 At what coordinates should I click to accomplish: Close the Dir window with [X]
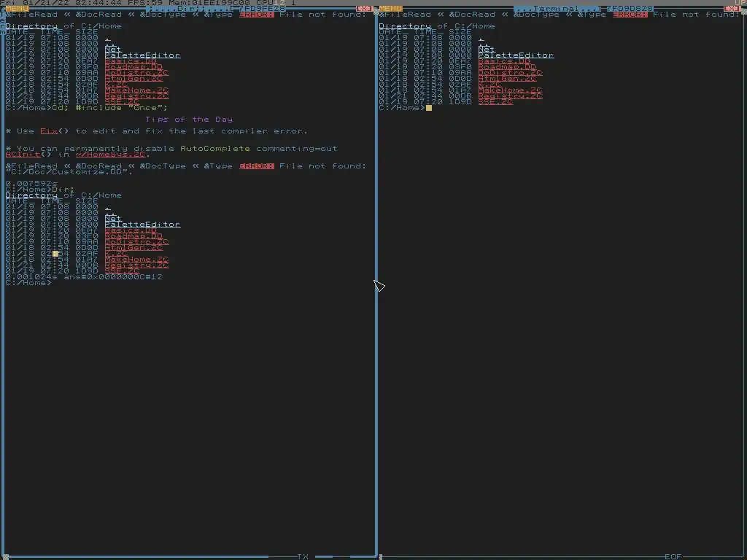365,9
